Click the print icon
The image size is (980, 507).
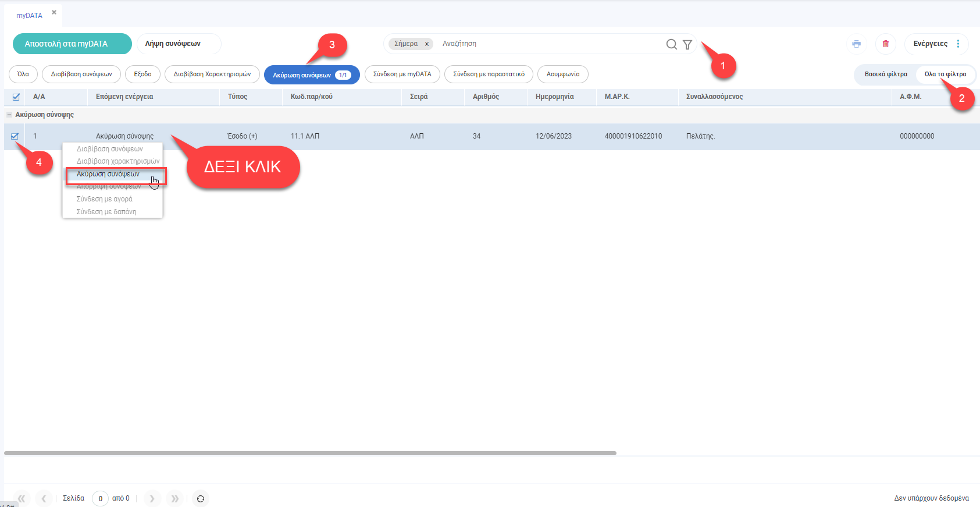click(x=856, y=44)
